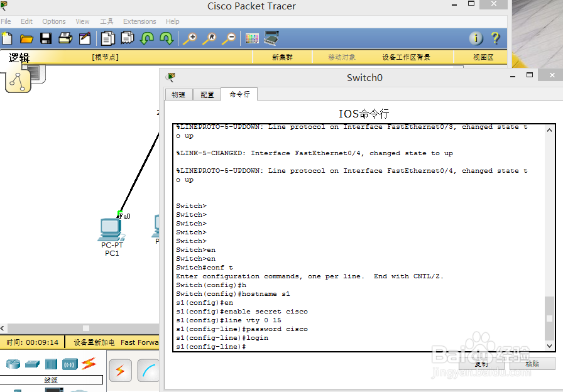The width and height of the screenshot is (563, 392).
Task: Open the Activity Wizard icon
Action: (85, 38)
